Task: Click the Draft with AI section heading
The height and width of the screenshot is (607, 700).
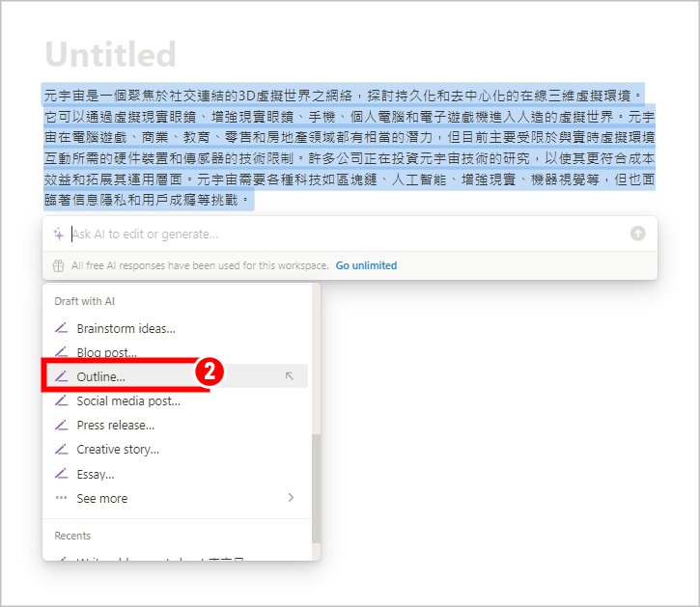Action: tap(84, 301)
